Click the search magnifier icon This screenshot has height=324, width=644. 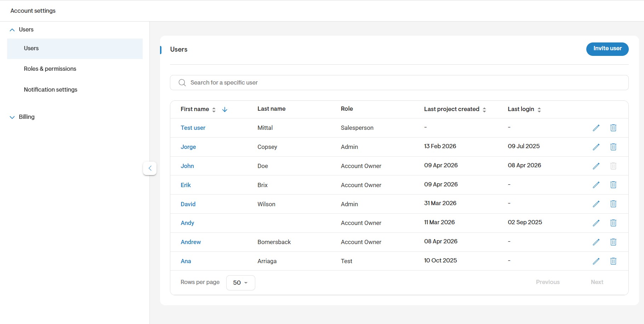click(x=182, y=83)
